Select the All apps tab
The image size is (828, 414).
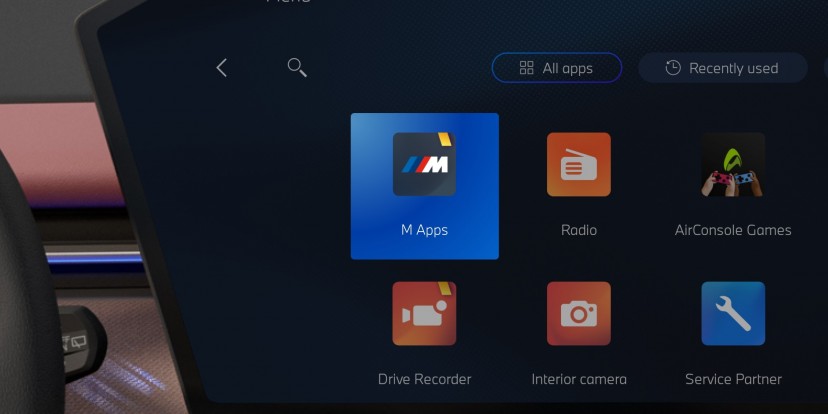tap(557, 68)
